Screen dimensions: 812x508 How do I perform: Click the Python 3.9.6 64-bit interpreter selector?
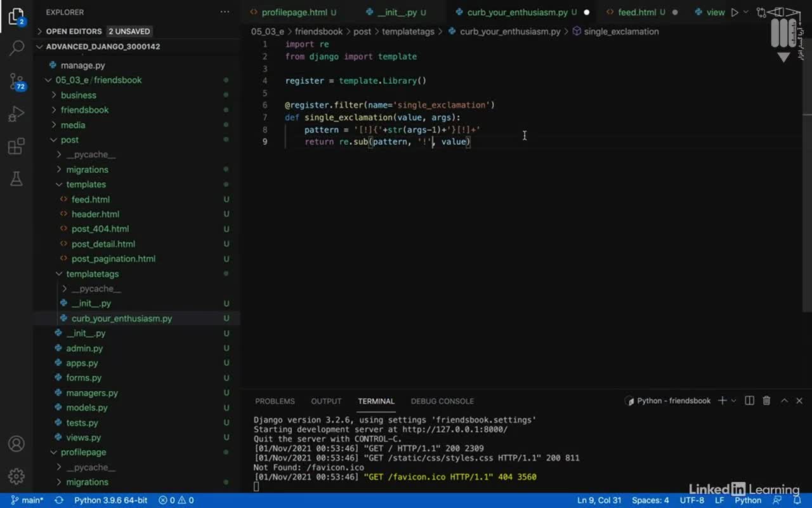[110, 500]
